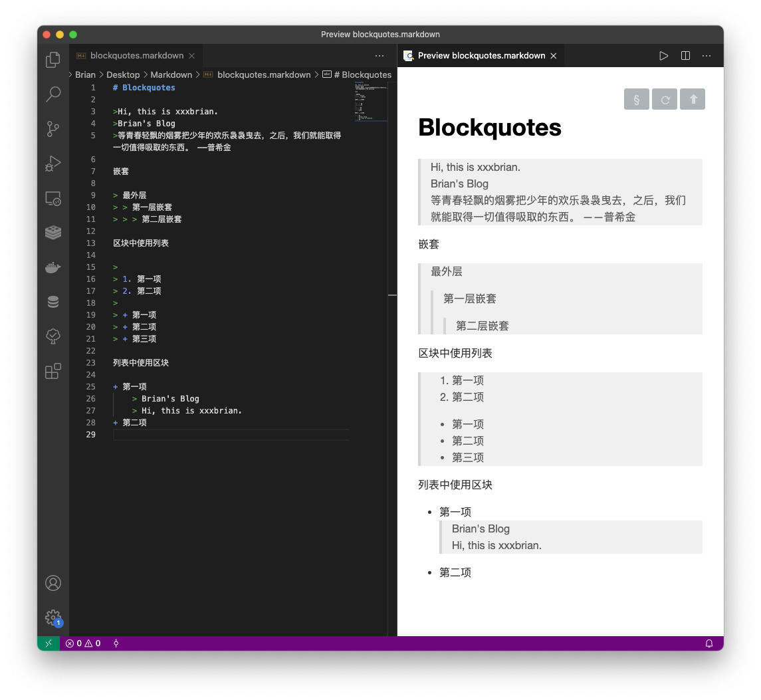Open the tree checkmark extension icon in activity bar

[53, 336]
